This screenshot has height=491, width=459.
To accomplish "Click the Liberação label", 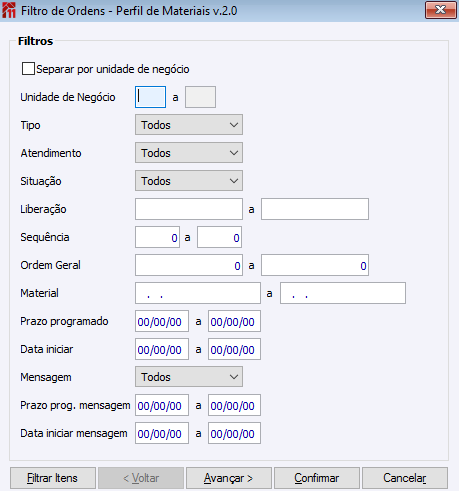I will click(x=43, y=209).
